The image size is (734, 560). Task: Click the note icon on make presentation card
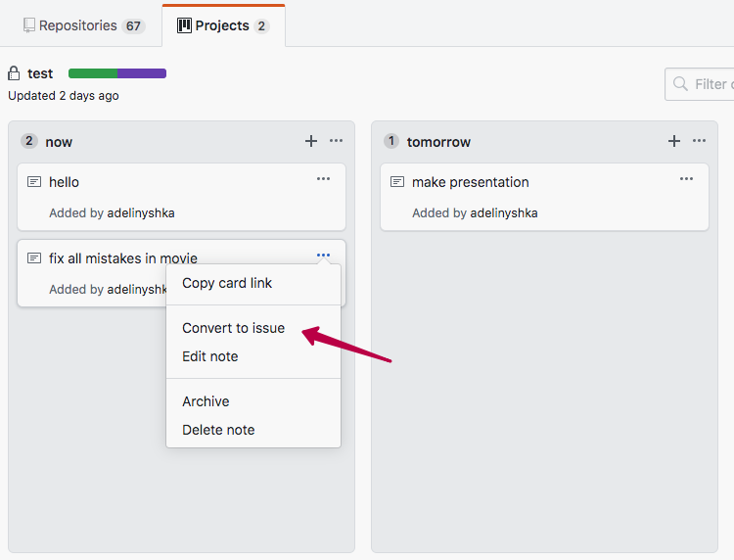tap(397, 182)
